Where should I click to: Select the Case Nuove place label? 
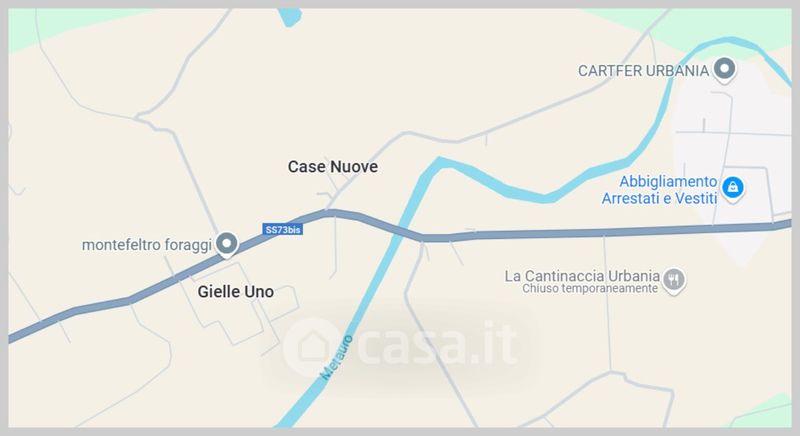click(x=333, y=167)
